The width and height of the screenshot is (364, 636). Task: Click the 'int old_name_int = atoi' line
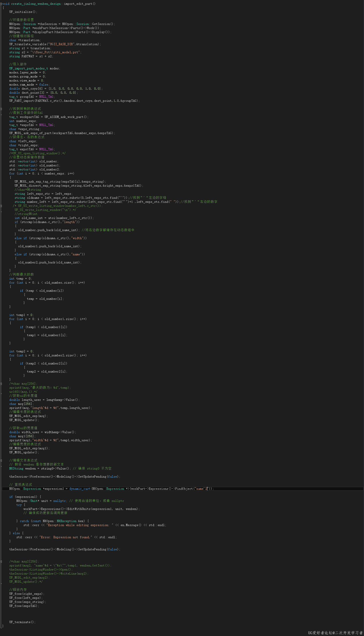[x=54, y=218]
